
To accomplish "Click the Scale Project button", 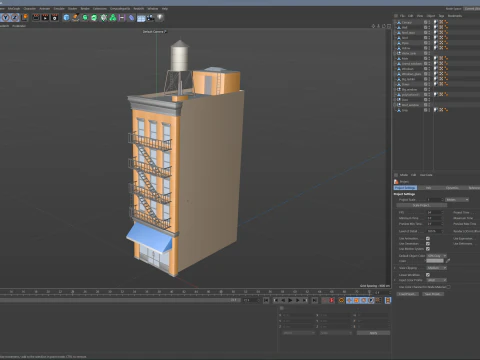I will tap(421, 205).
